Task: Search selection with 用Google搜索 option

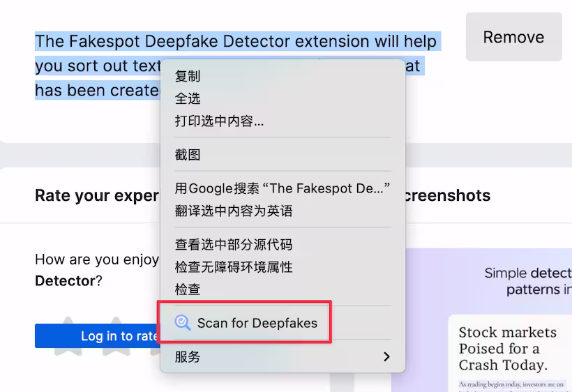Action: pyautogui.click(x=282, y=188)
